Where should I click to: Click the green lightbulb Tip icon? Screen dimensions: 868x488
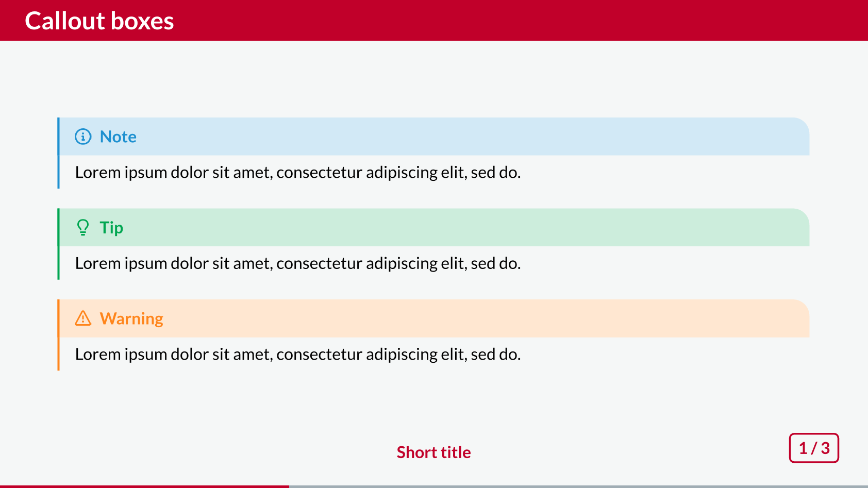coord(83,227)
